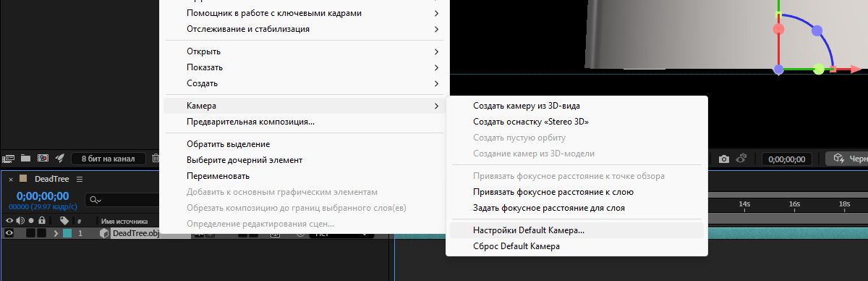Create a new folder in Project panel

(26, 157)
